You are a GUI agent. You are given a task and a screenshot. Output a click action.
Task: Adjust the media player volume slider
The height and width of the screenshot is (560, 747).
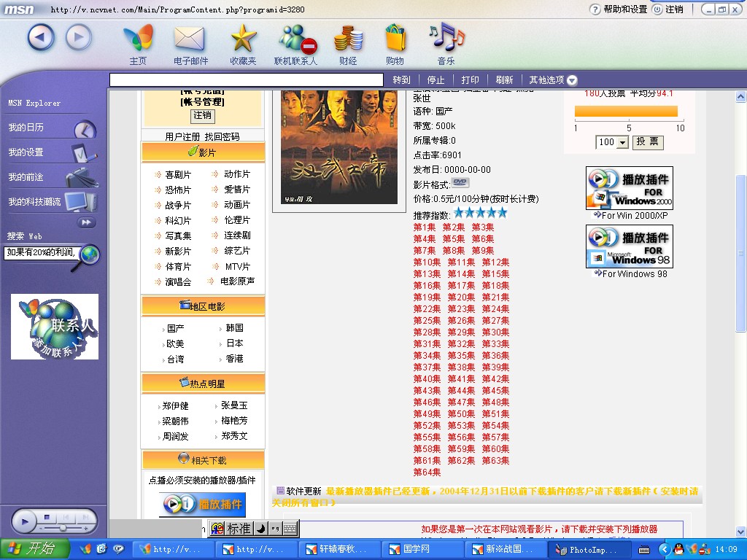click(64, 526)
